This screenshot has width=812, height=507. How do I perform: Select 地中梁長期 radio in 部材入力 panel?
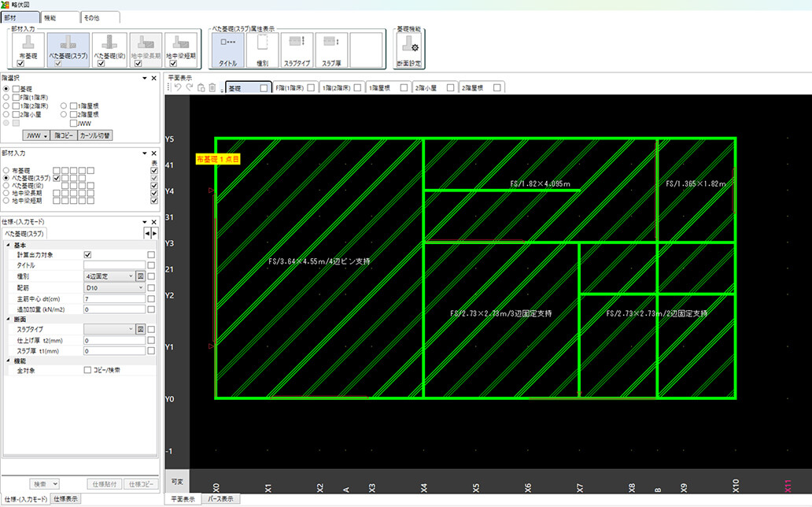click(6, 193)
